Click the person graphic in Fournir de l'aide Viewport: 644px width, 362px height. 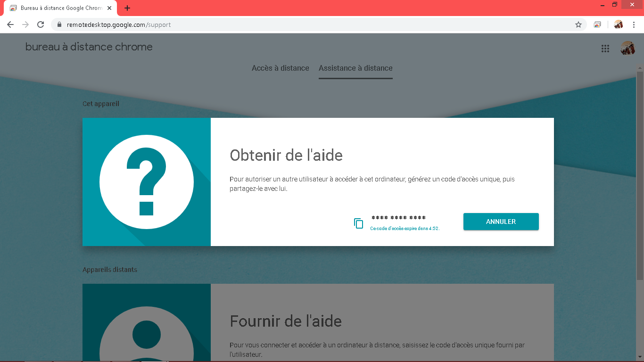pyautogui.click(x=147, y=335)
